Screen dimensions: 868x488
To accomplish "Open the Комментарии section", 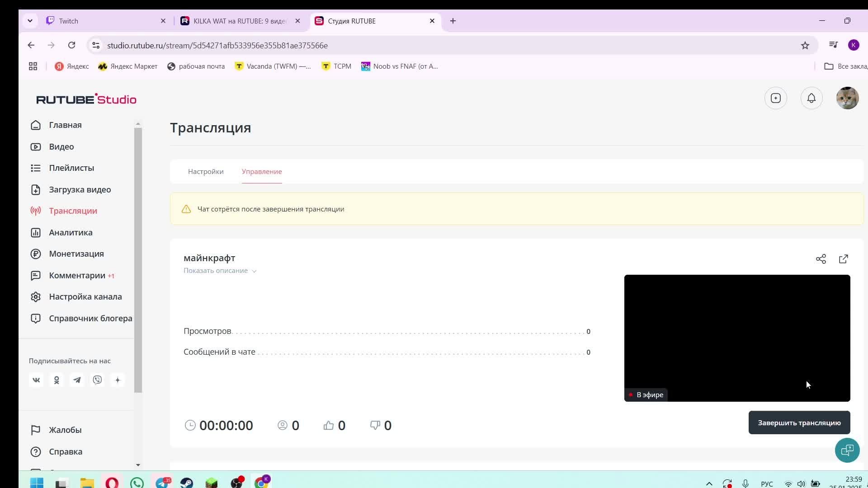I will [x=77, y=276].
